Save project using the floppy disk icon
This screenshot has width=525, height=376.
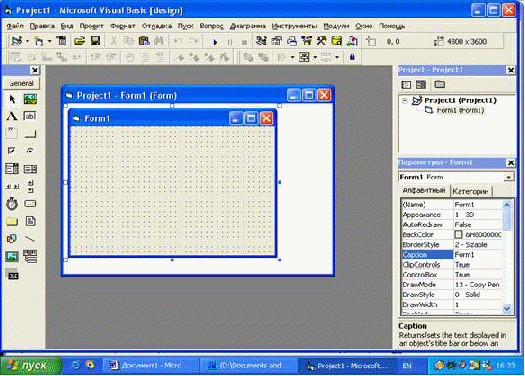(95, 41)
